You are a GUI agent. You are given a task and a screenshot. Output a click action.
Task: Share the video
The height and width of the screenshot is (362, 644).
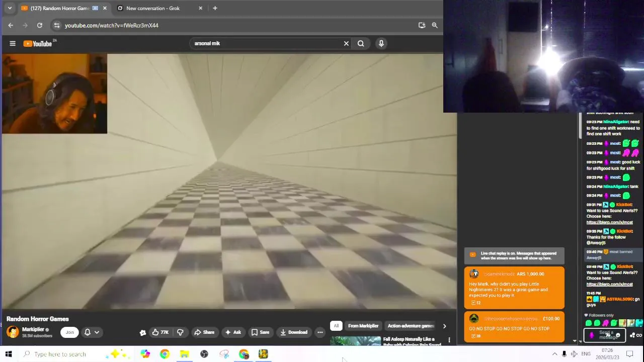click(204, 332)
